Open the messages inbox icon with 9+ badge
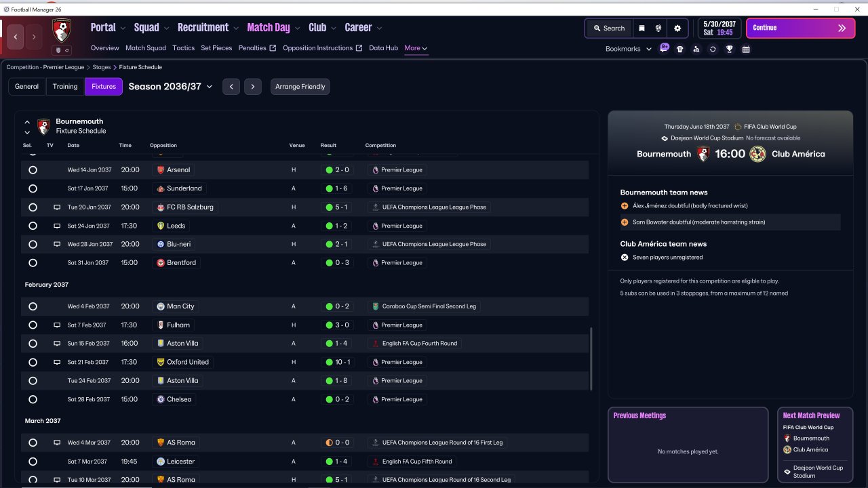Image resolution: width=868 pixels, height=488 pixels. coord(664,48)
